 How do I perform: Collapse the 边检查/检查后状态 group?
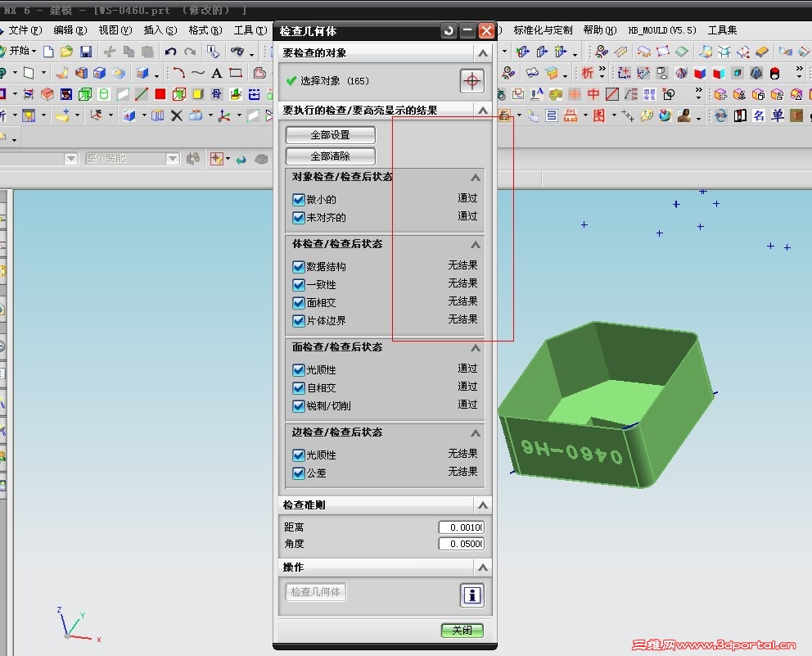476,433
